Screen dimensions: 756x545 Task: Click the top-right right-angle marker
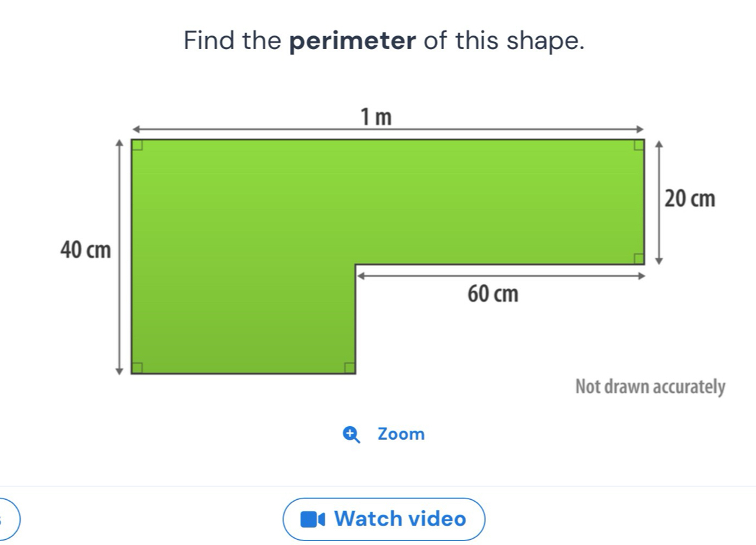pos(638,145)
